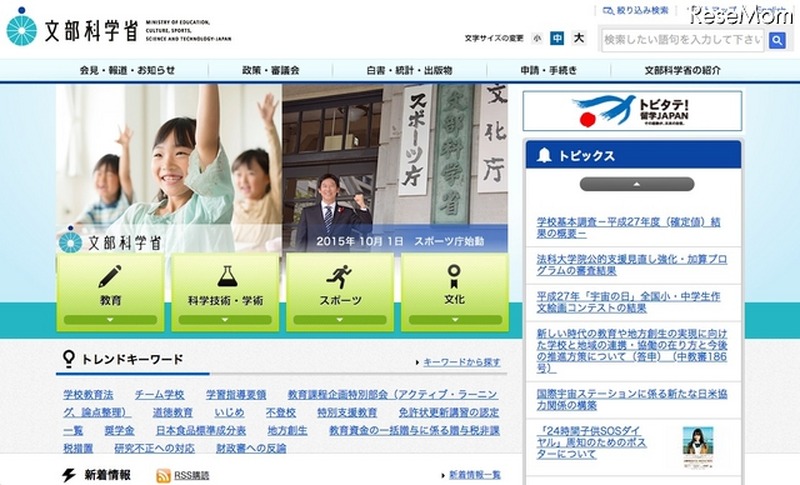
Task: Open the 白書・統計・出版物 menu
Action: 409,71
